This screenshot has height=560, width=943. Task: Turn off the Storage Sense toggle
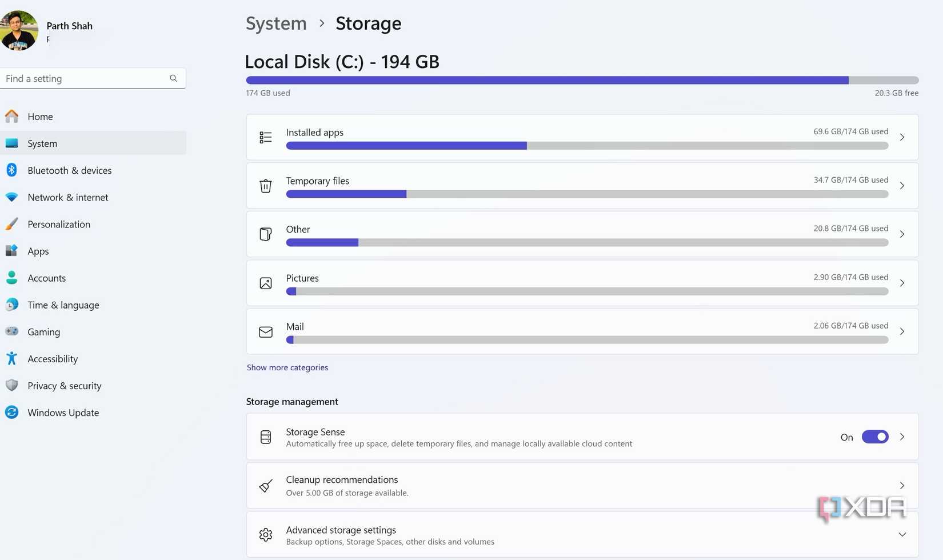pos(874,437)
